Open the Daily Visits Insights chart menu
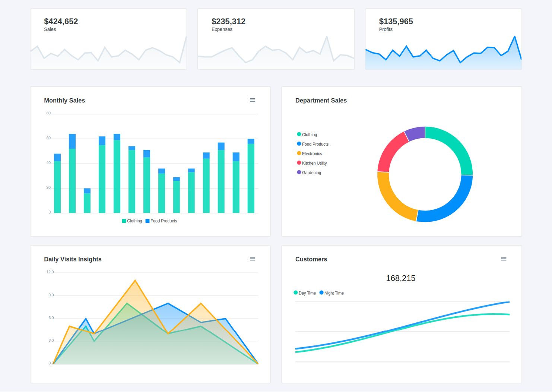The image size is (552, 392). coord(252,259)
